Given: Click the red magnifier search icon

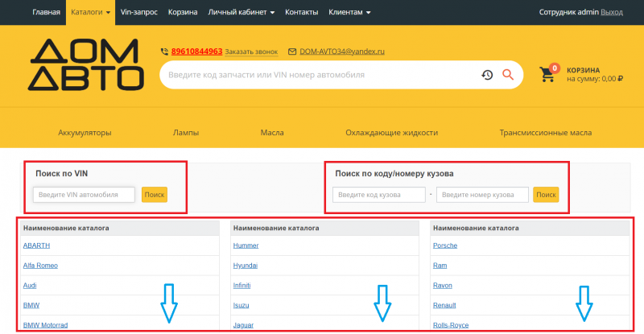Looking at the screenshot, I should pos(508,74).
